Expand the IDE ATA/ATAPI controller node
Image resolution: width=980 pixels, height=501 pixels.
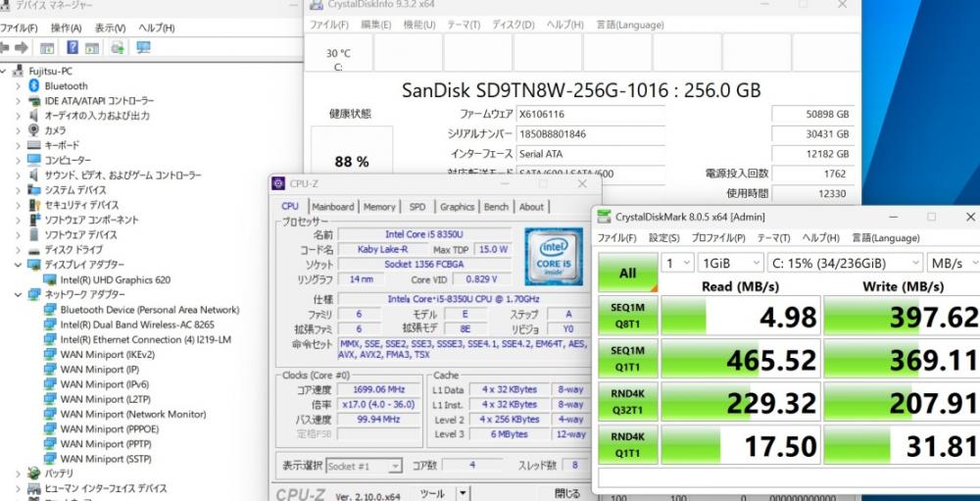(18, 101)
